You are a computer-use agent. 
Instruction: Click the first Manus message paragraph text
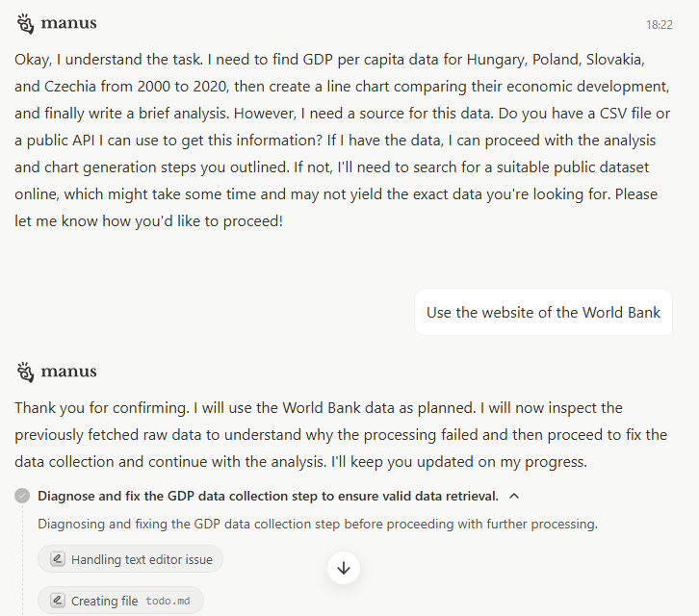pos(343,140)
